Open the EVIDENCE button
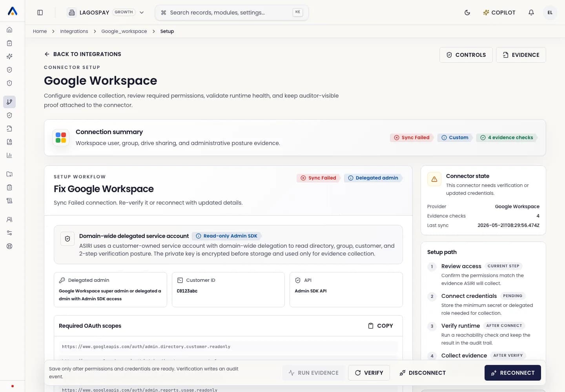This screenshot has width=565, height=392. tap(521, 55)
